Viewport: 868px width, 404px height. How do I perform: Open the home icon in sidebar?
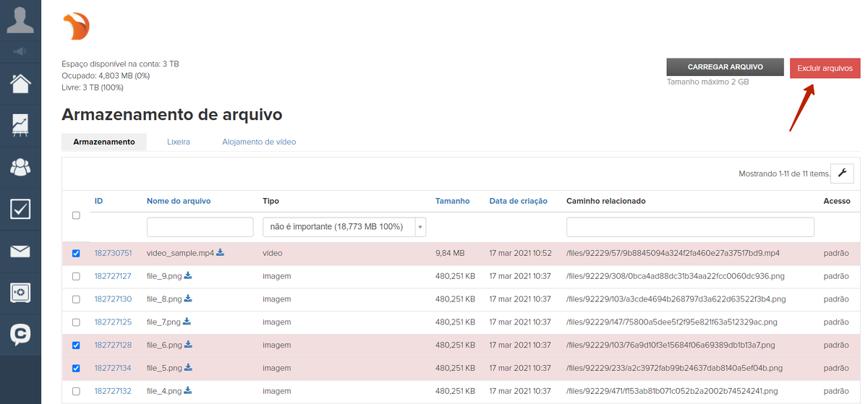(20, 83)
